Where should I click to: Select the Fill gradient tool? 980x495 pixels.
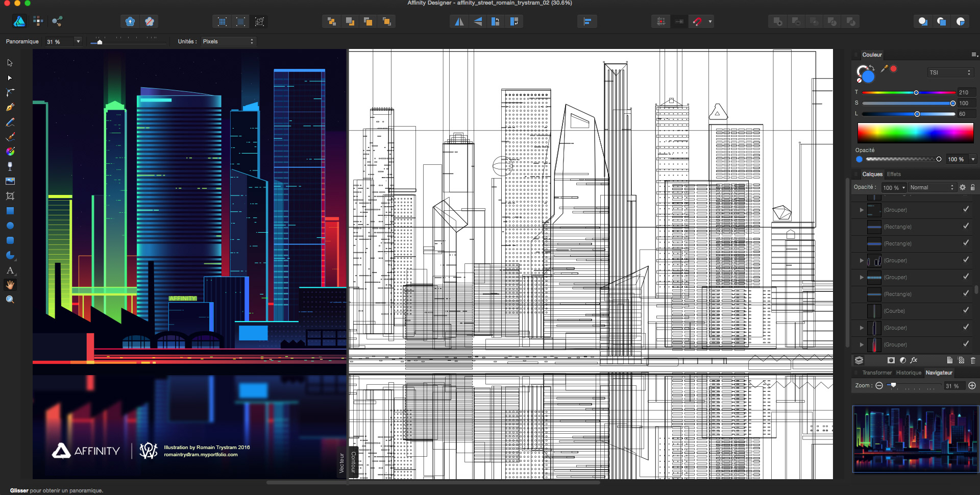(10, 152)
